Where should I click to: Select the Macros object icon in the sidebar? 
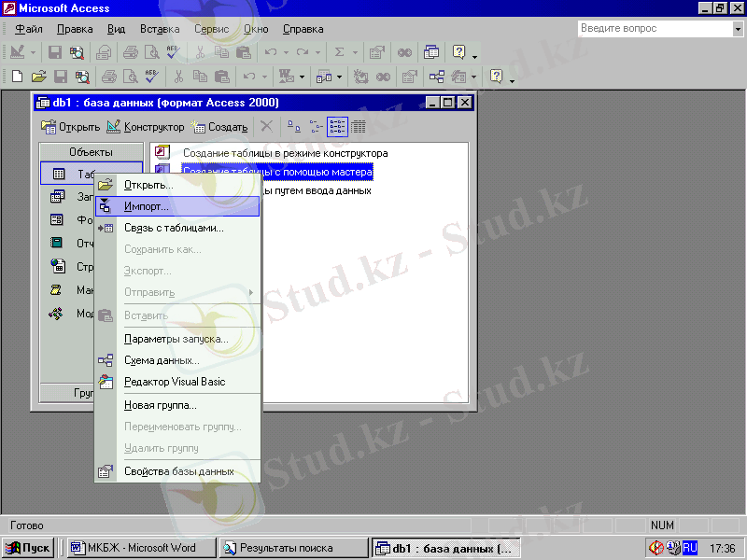(56, 289)
